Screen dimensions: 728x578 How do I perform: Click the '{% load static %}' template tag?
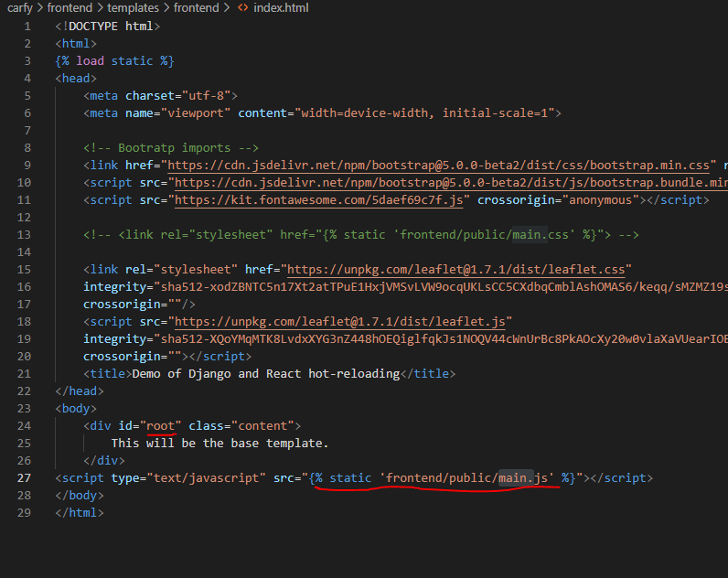pyautogui.click(x=114, y=61)
